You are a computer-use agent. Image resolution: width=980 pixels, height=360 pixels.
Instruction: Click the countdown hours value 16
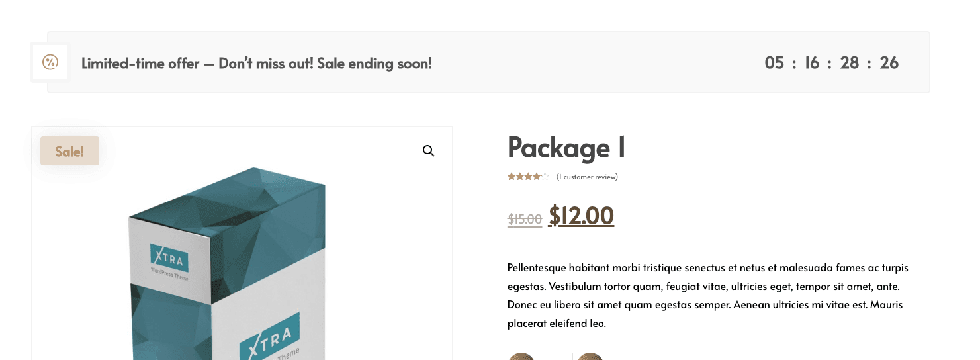click(812, 63)
